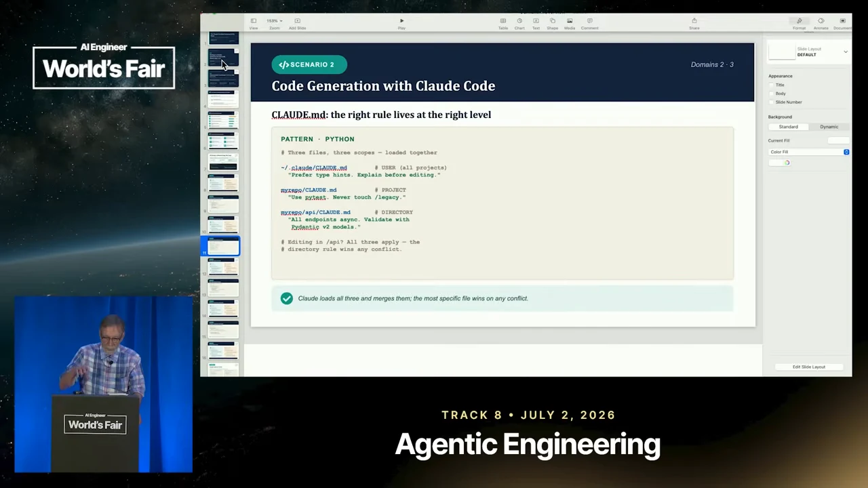Viewport: 868px width, 488px height.
Task: Insert a Table from the toolbar
Action: point(503,24)
